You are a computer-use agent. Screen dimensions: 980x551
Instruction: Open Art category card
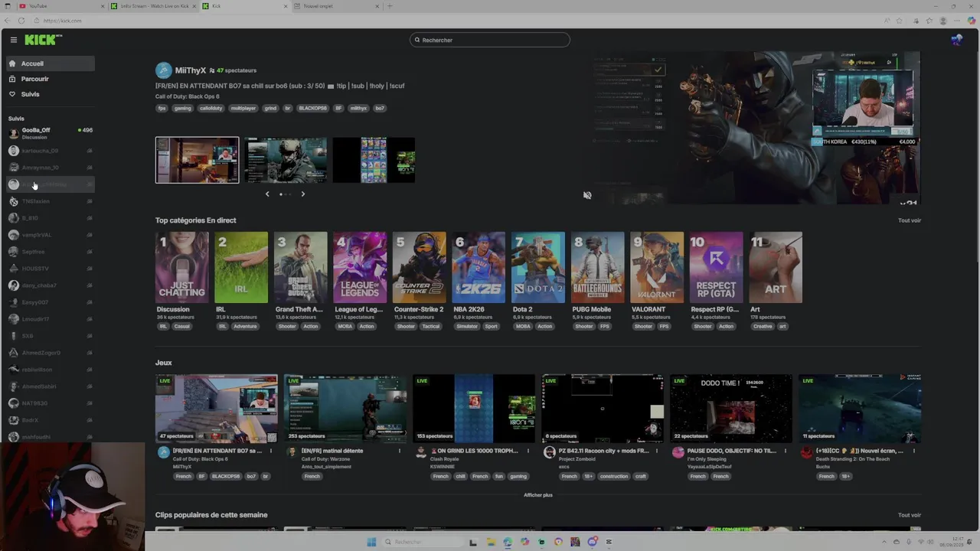776,267
